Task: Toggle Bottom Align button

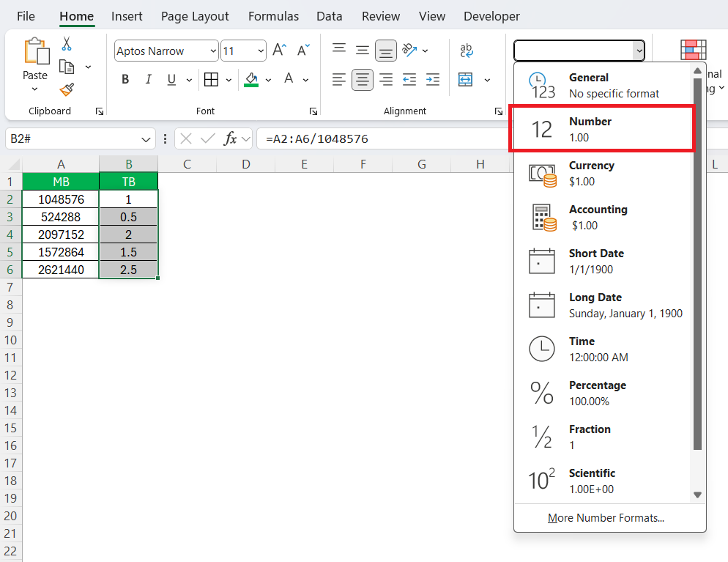Action: pos(386,51)
